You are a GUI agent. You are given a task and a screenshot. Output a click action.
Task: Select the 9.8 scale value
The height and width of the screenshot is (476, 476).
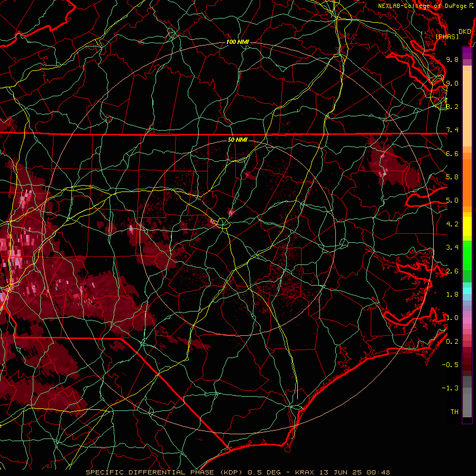tap(452, 59)
